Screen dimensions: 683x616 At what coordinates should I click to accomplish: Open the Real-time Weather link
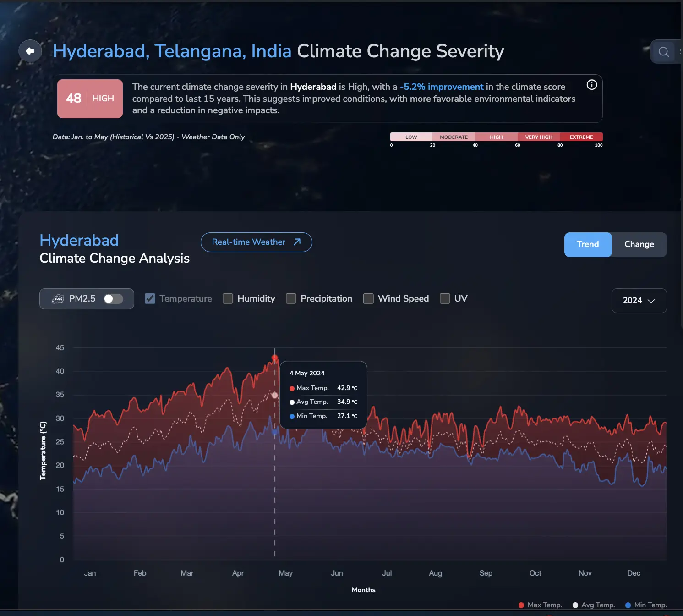pos(257,242)
